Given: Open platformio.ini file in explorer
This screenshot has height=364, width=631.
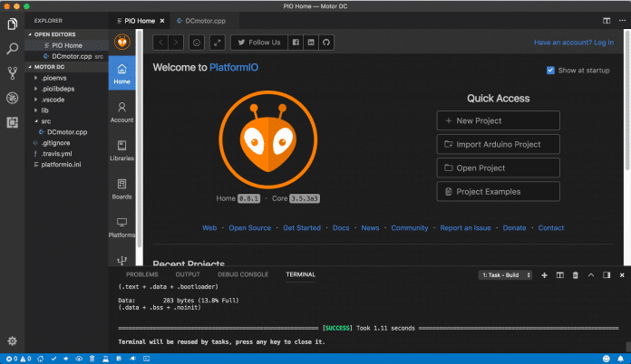Looking at the screenshot, I should [x=63, y=165].
